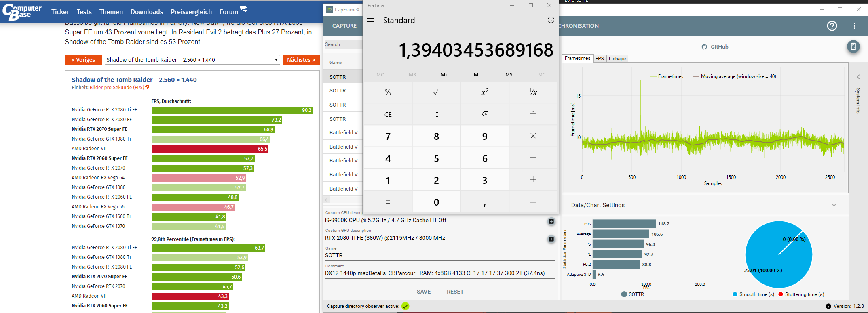Click the Search field in CapFrameX
Image resolution: width=868 pixels, height=313 pixels.
[x=343, y=44]
